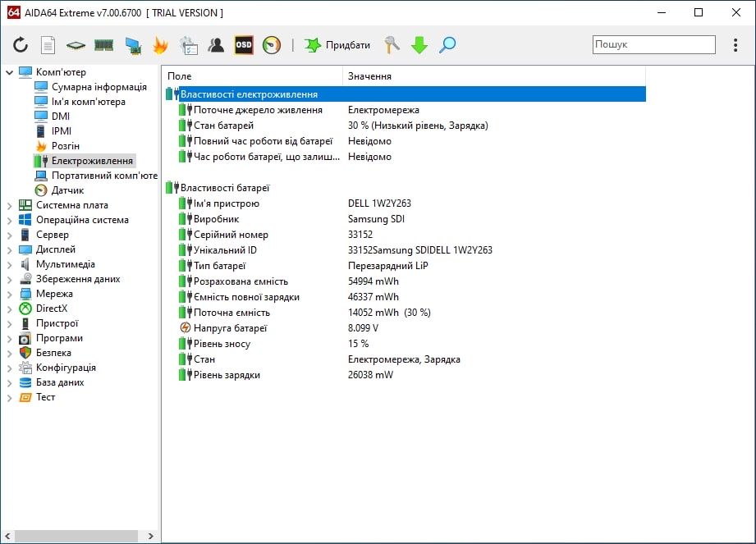Click into the Пошук search field
The height and width of the screenshot is (544, 756).
point(653,44)
